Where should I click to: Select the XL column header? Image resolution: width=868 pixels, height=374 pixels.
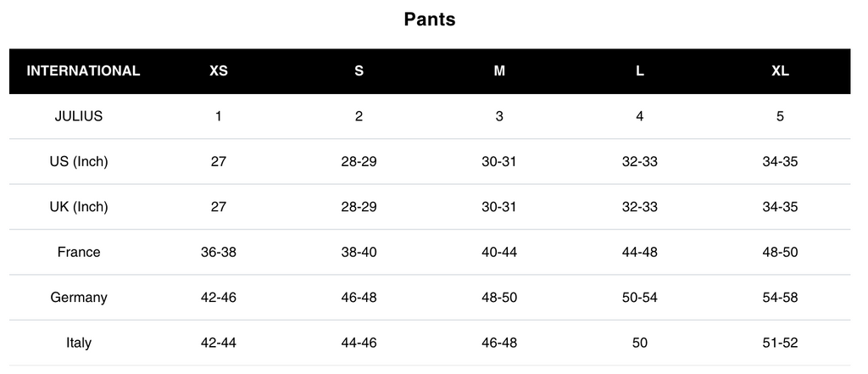point(780,71)
